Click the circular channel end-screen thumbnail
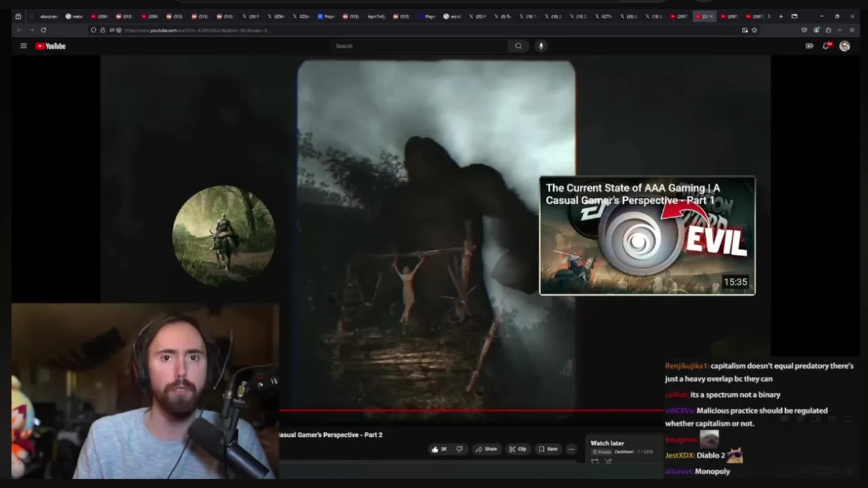The image size is (868, 488). tap(224, 235)
